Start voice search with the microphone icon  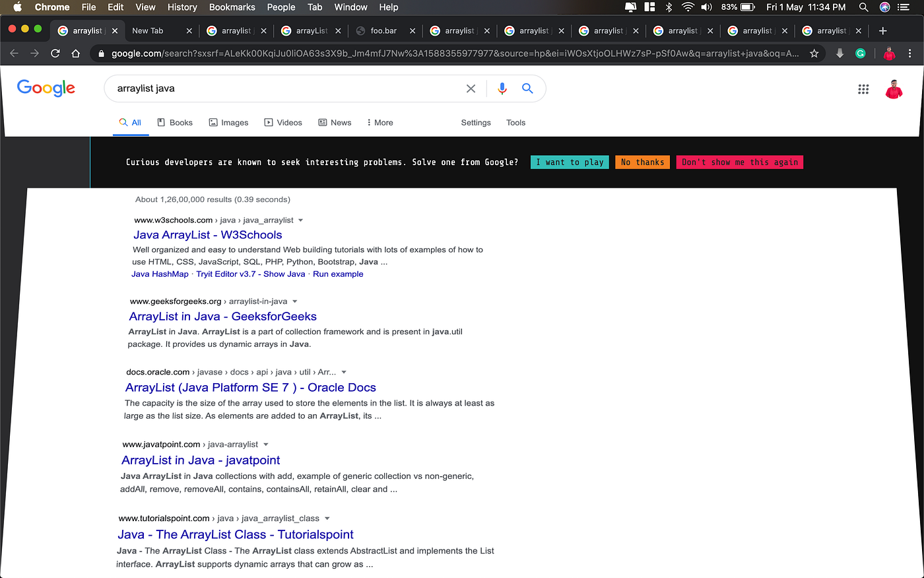click(x=502, y=89)
